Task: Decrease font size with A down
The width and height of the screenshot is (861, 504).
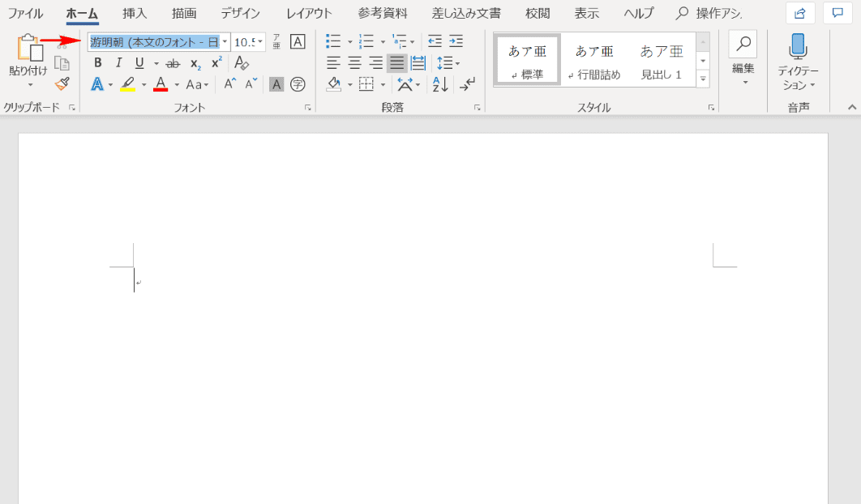Action: (x=251, y=84)
